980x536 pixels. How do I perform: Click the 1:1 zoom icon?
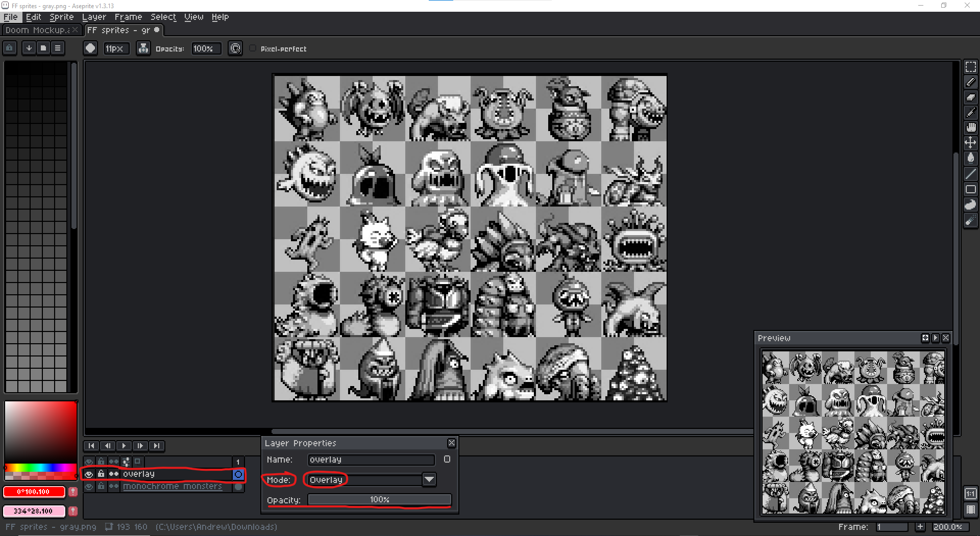(970, 494)
